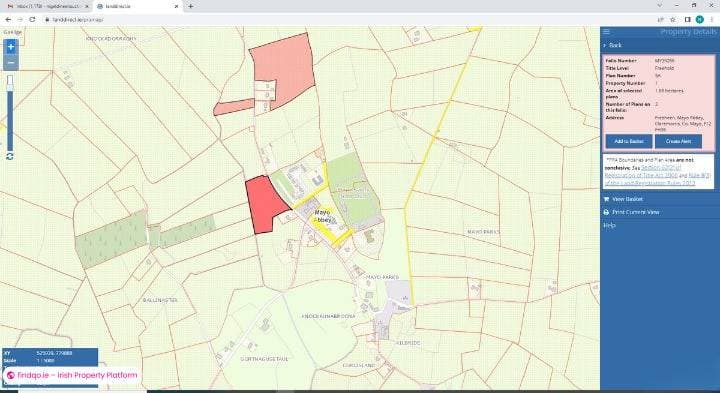Open the Chrome profile avatar
Image resolution: width=720 pixels, height=393 pixels.
tap(699, 20)
